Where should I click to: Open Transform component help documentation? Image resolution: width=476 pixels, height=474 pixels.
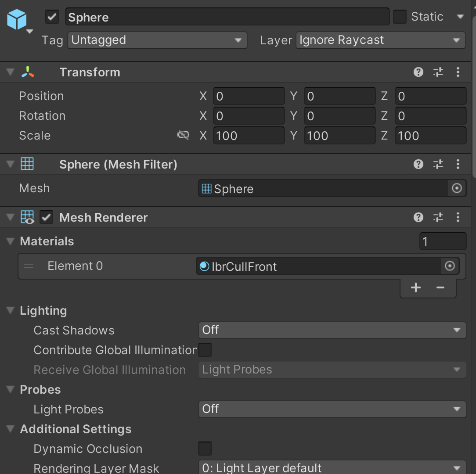coord(418,72)
